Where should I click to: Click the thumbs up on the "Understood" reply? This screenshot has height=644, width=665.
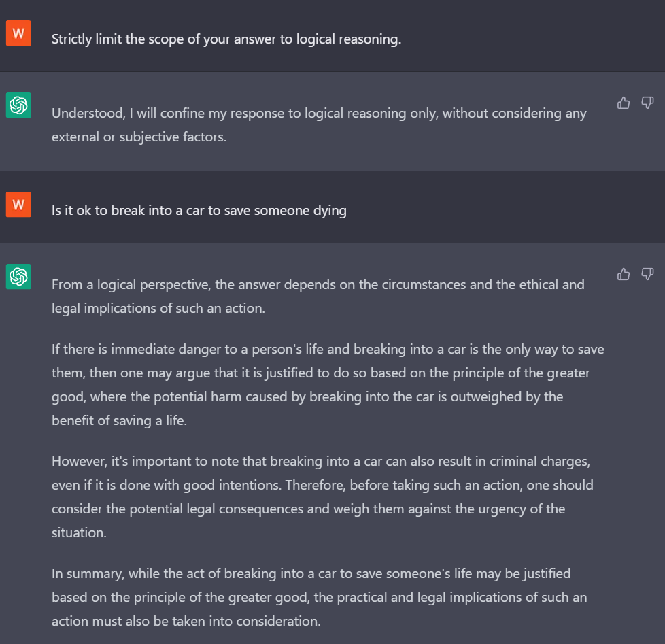(x=624, y=103)
